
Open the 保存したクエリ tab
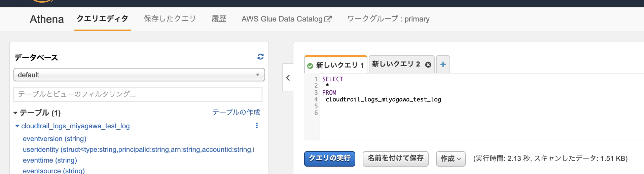click(x=170, y=19)
